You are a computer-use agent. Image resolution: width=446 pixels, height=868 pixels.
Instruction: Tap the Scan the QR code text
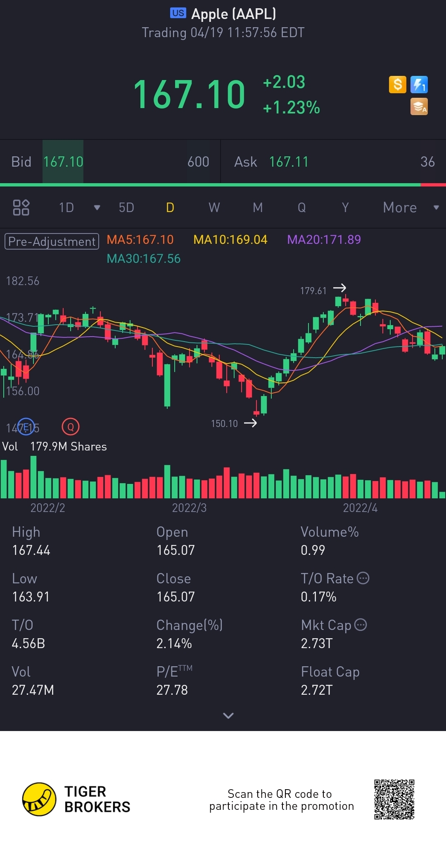coord(282,800)
